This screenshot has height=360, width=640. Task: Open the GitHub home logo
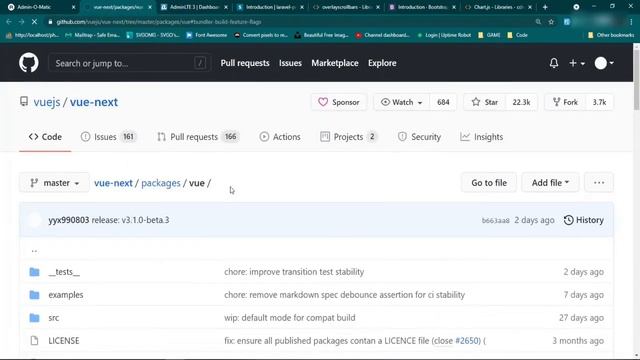coord(29,63)
